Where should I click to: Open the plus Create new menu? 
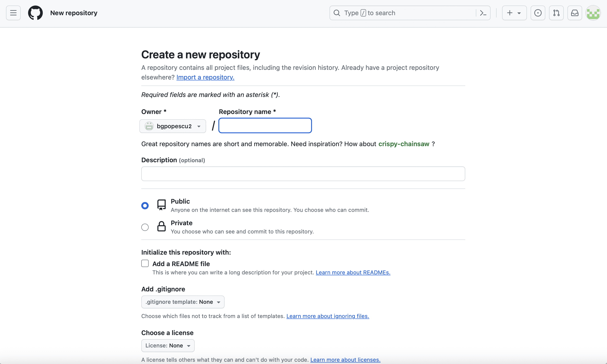click(x=514, y=13)
